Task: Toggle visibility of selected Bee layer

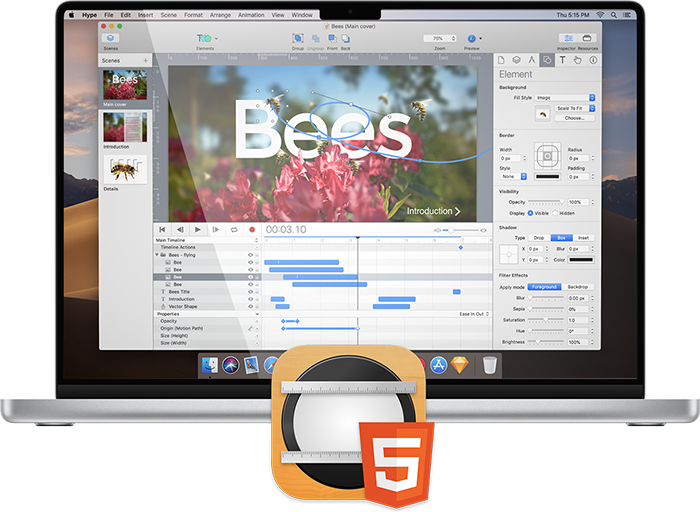Action: 250,277
